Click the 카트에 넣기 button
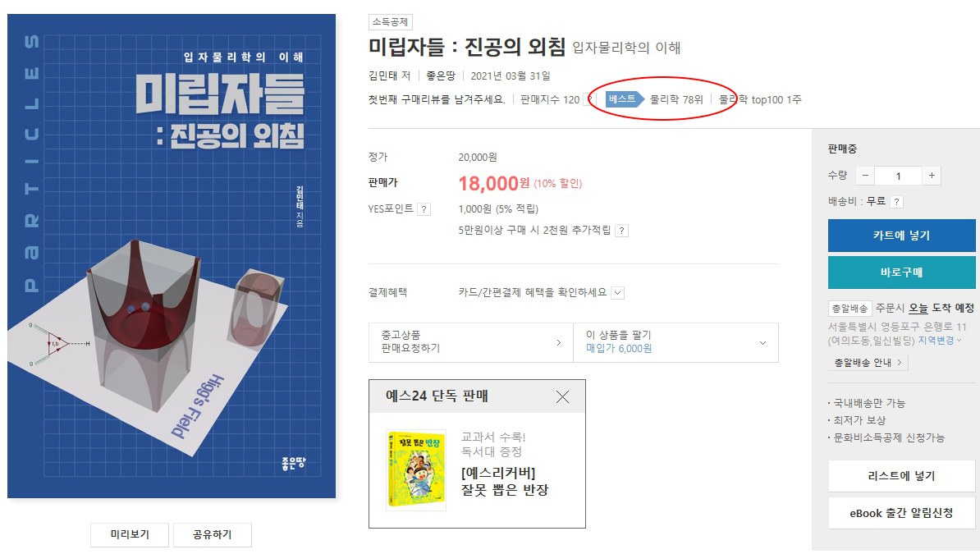The image size is (980, 554). pyautogui.click(x=901, y=235)
